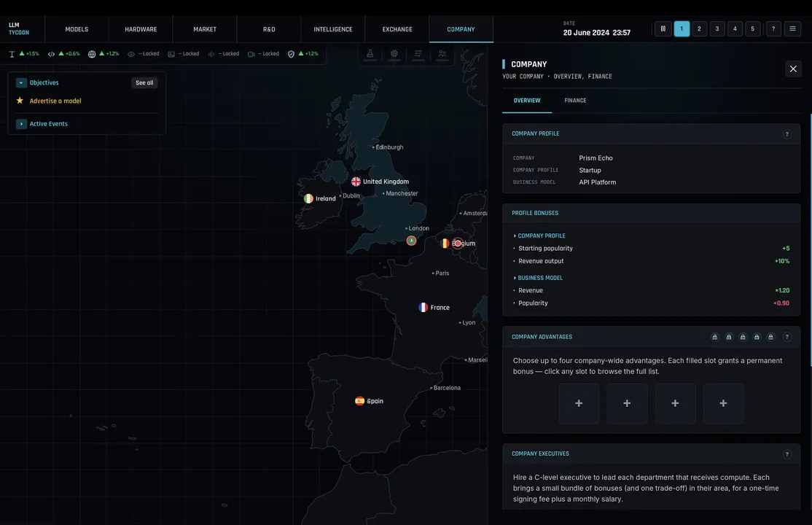Click the locked image modality icon

tap(171, 54)
